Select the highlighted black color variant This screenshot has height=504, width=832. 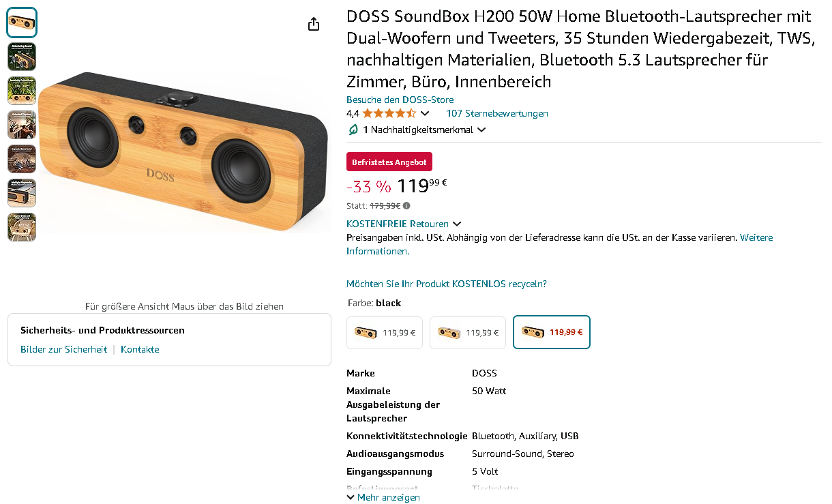(551, 333)
